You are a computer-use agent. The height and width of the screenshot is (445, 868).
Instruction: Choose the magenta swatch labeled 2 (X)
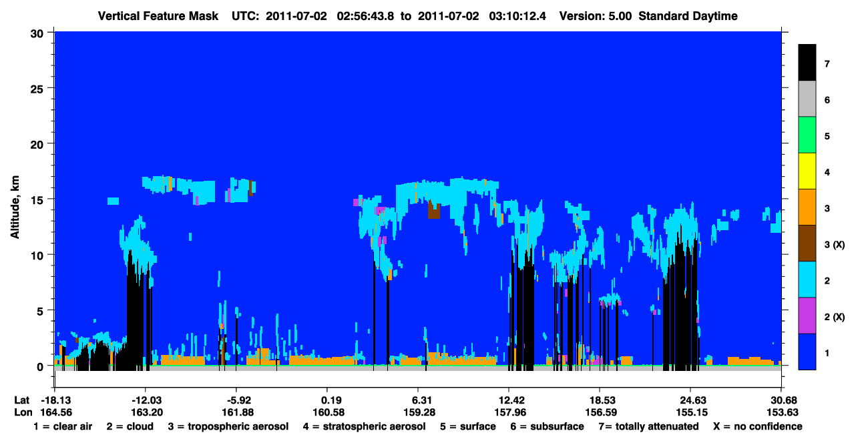point(807,316)
